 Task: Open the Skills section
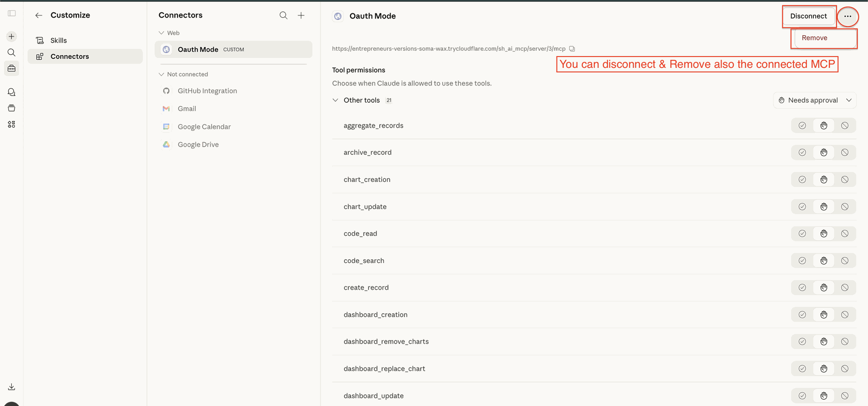(58, 40)
